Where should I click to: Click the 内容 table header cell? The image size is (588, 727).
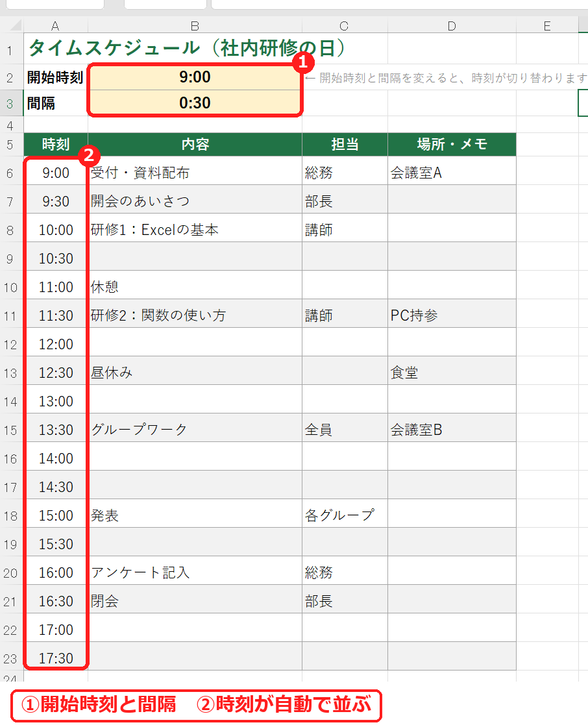195,145
